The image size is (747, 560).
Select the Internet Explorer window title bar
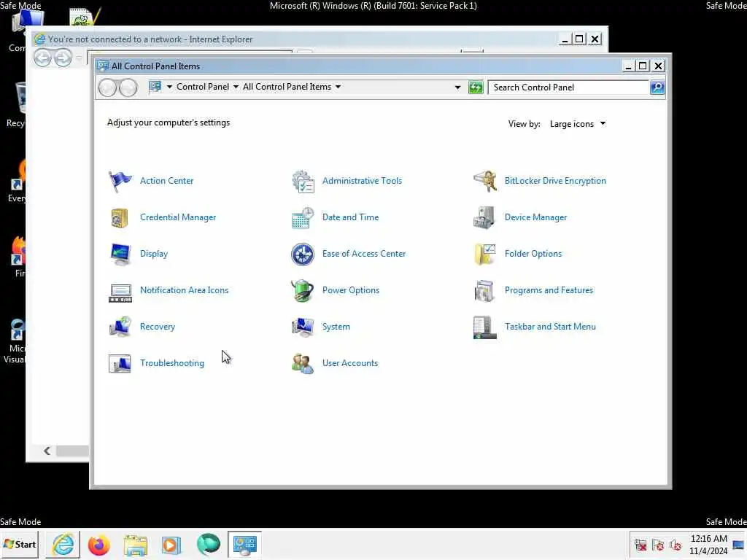295,39
